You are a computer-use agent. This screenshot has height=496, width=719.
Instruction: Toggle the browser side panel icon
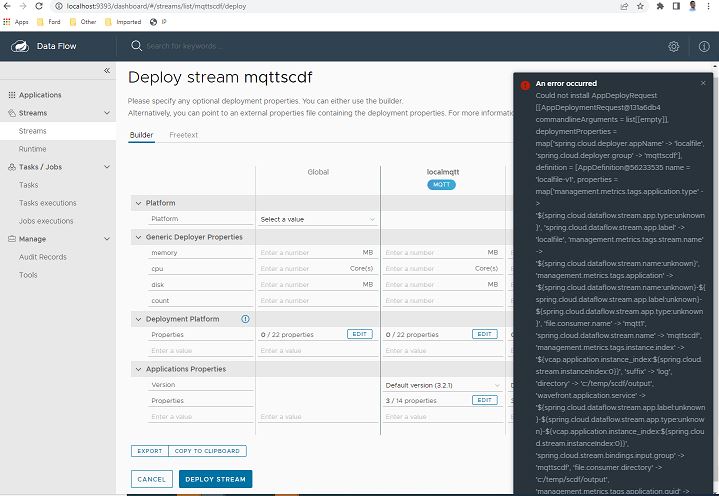(x=676, y=6)
